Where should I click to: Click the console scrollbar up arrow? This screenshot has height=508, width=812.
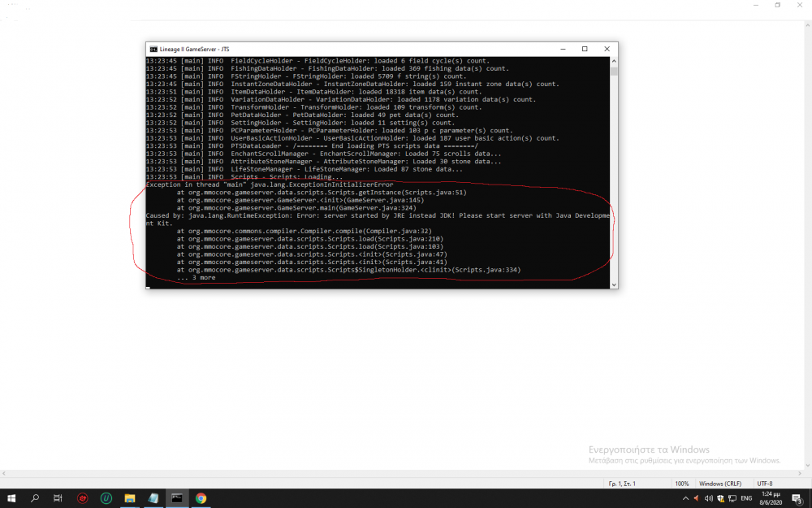tap(613, 61)
